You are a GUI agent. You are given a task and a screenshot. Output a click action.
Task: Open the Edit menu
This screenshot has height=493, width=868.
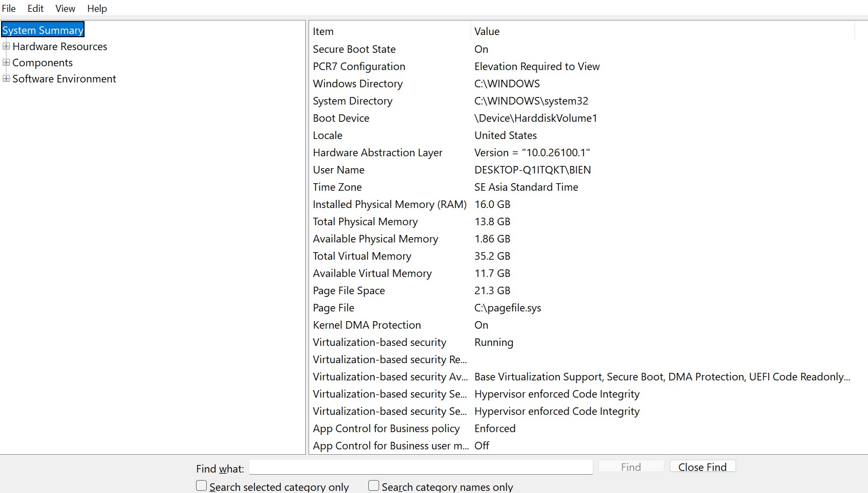[36, 9]
